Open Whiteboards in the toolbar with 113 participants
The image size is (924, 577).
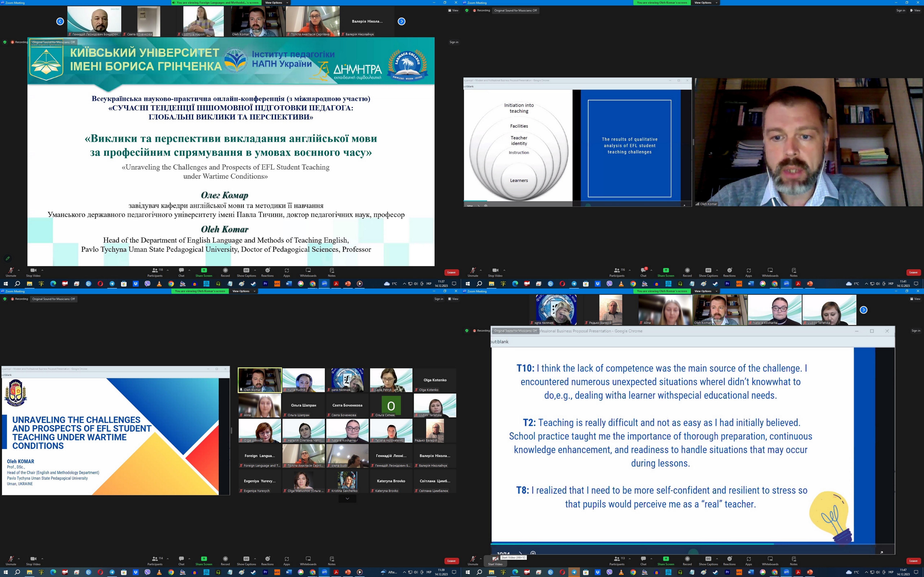coord(770,560)
